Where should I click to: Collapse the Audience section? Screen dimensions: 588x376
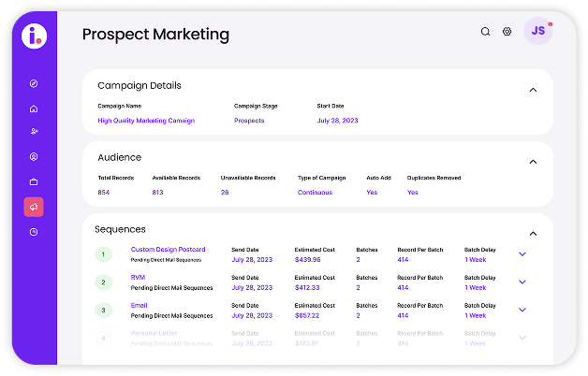(x=533, y=162)
